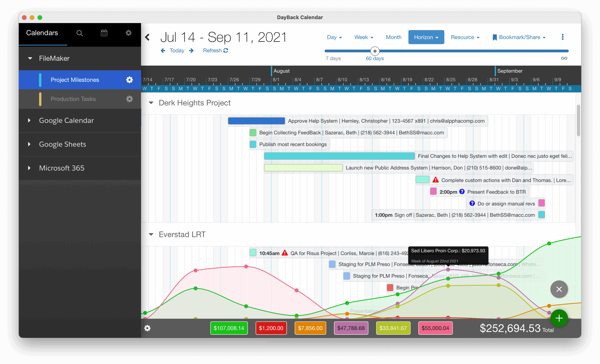The width and height of the screenshot is (600, 364).
Task: Click the mini calendar icon in sidebar
Action: point(104,33)
